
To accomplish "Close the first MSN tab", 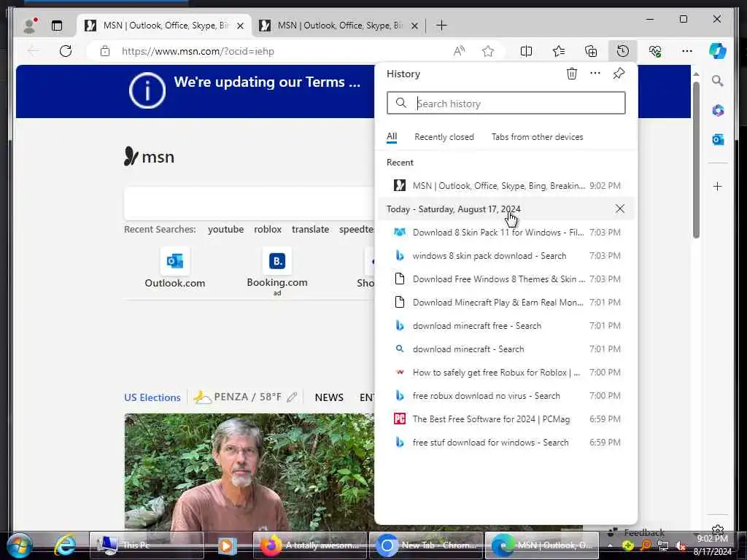I will (x=241, y=26).
